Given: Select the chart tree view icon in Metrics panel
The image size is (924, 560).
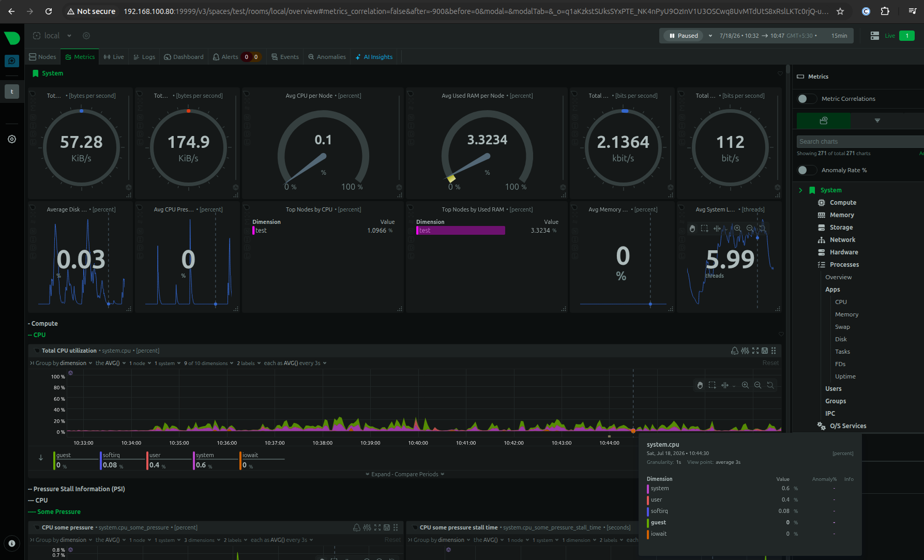Looking at the screenshot, I should [x=824, y=120].
